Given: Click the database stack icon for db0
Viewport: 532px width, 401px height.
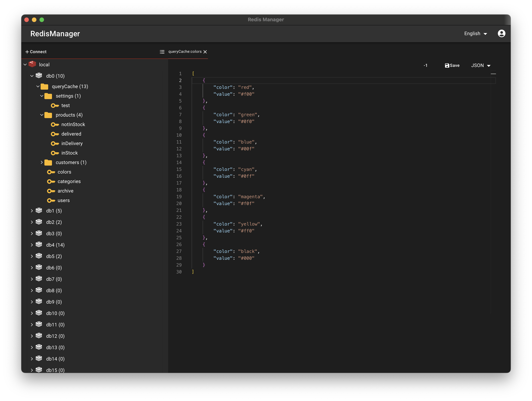Looking at the screenshot, I should 39,76.
